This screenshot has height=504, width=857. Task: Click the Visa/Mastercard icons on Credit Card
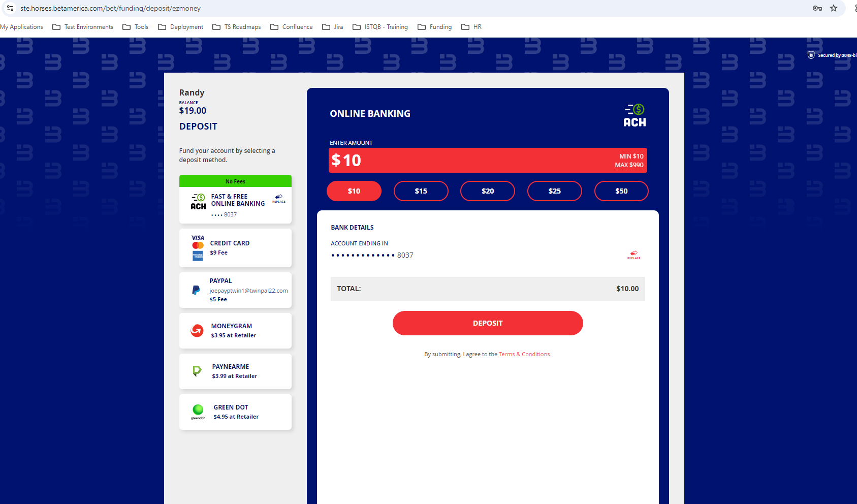coord(198,247)
